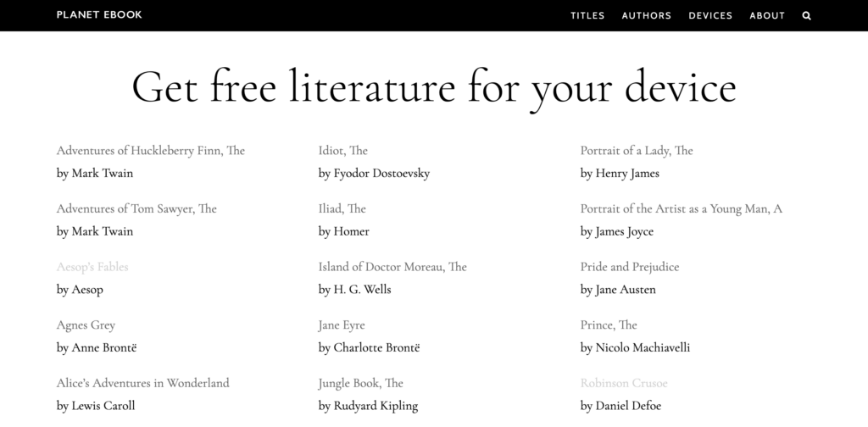868x427 pixels.
Task: Open the Agnes Grey book page
Action: click(x=86, y=325)
